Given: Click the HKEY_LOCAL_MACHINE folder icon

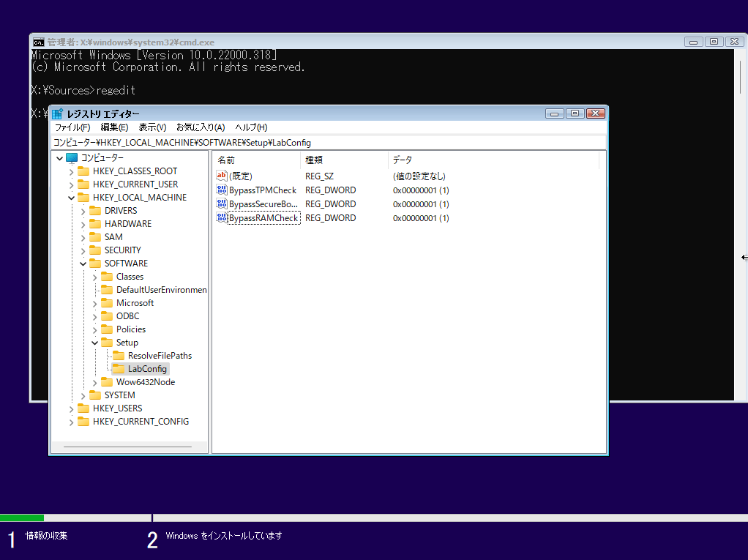Looking at the screenshot, I should [x=83, y=198].
